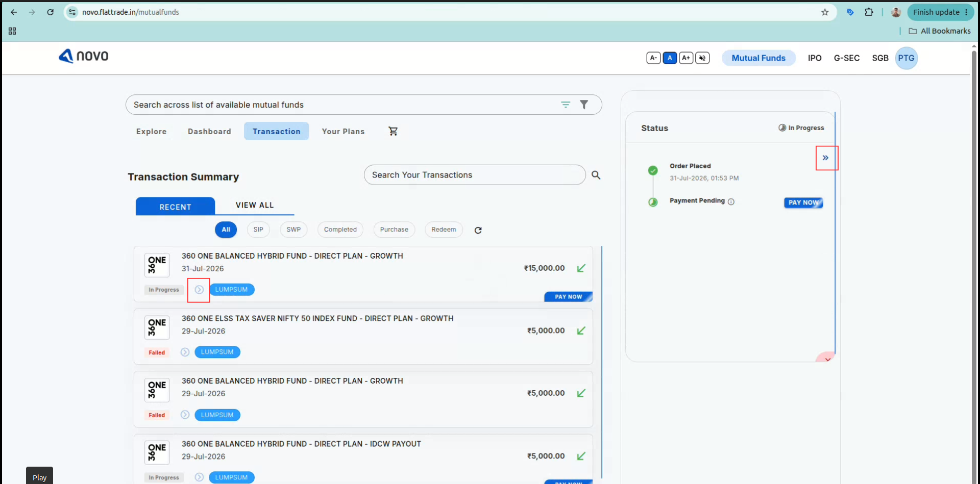
Task: Increase font size with A+ button
Action: point(686,58)
